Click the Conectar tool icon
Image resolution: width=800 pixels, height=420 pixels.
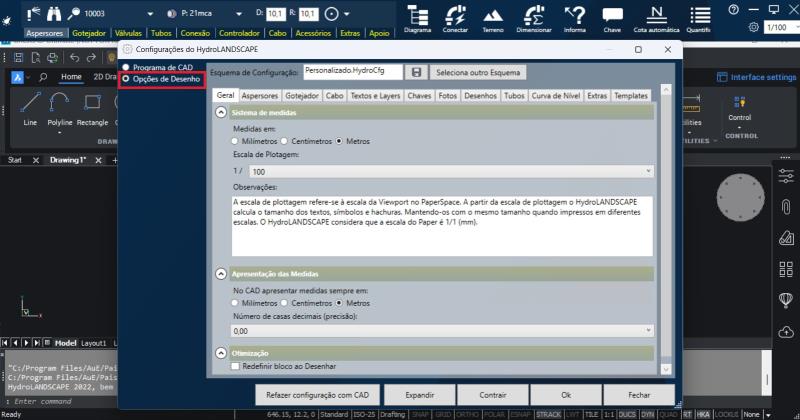coord(455,15)
